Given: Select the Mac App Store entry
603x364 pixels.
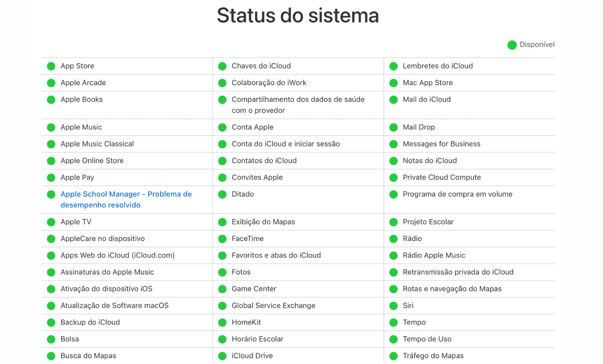Looking at the screenshot, I should 428,83.
